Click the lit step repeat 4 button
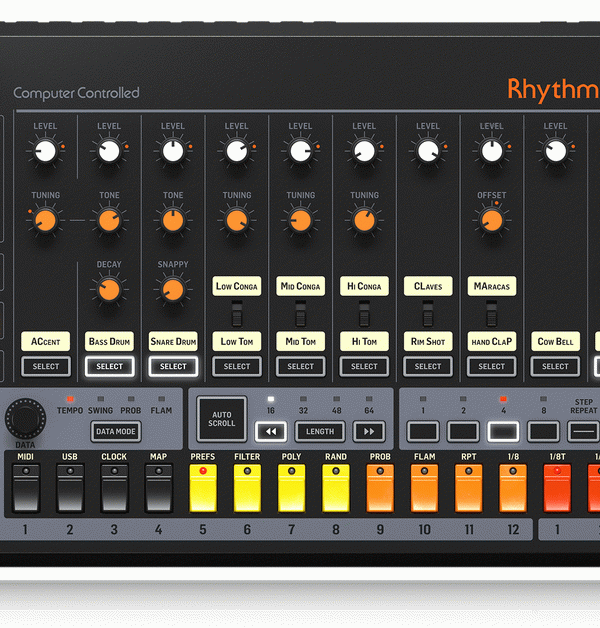Image resolution: width=600 pixels, height=628 pixels. 503,431
